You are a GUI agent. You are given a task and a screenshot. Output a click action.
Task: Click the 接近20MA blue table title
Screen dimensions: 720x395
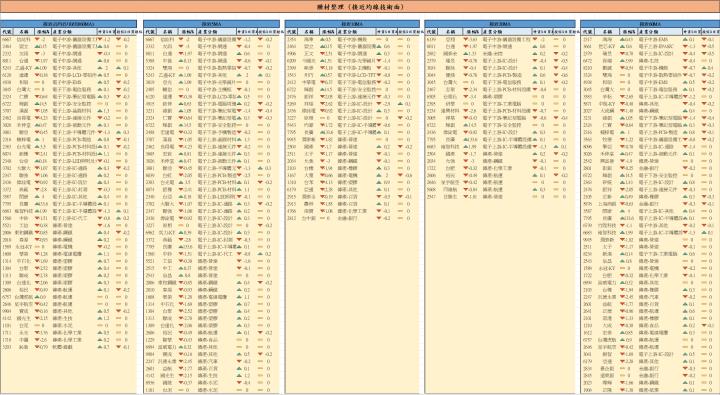tap(500, 24)
